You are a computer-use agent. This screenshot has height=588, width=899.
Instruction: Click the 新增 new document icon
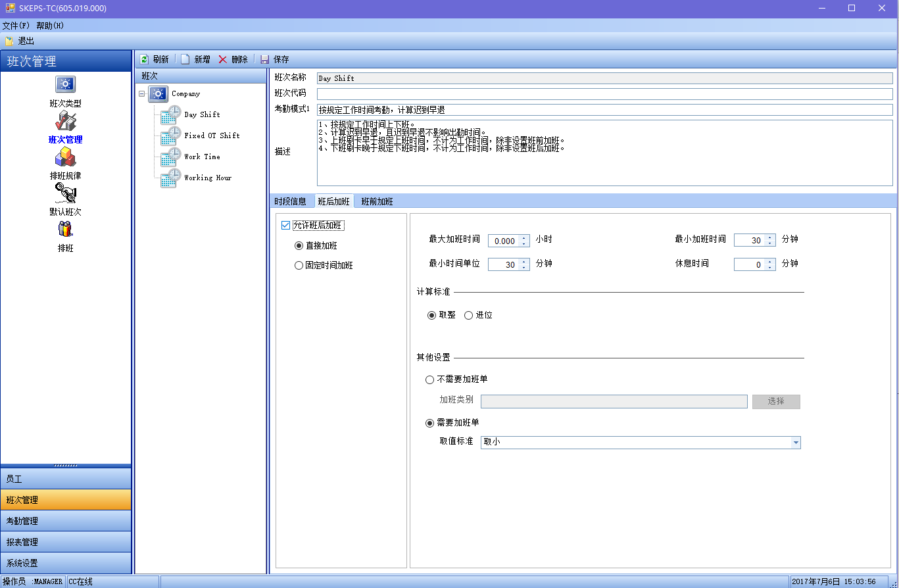click(185, 59)
